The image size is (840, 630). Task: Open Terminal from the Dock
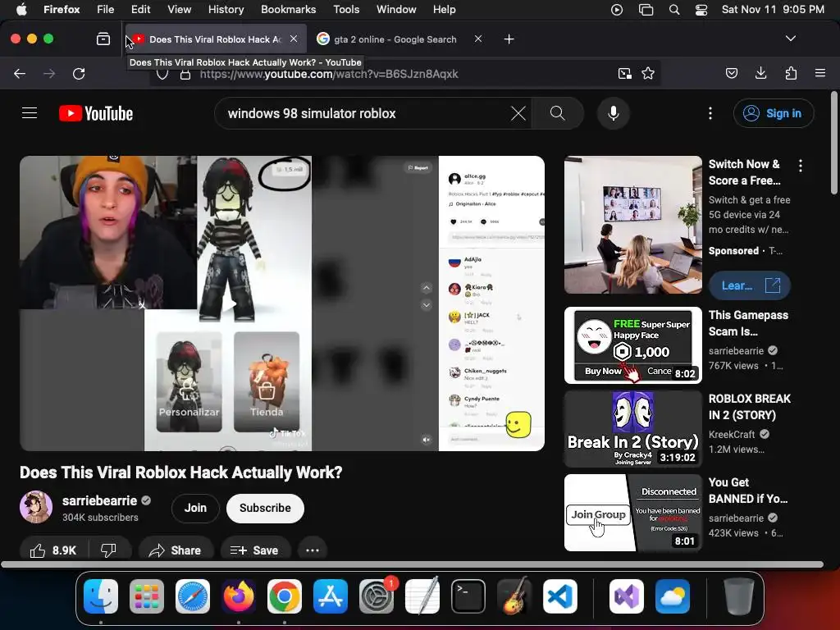coord(468,596)
